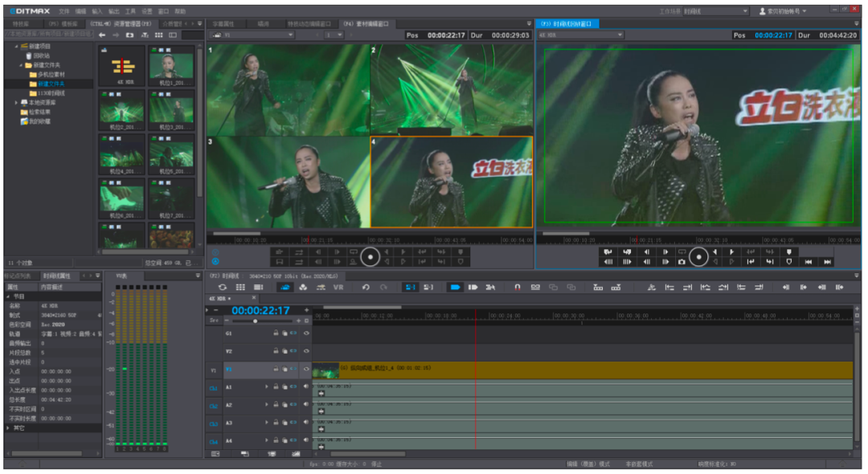This screenshot has width=868, height=474.
Task: Click the three-circles color icon in timeline toolbar
Action: pyautogui.click(x=303, y=287)
